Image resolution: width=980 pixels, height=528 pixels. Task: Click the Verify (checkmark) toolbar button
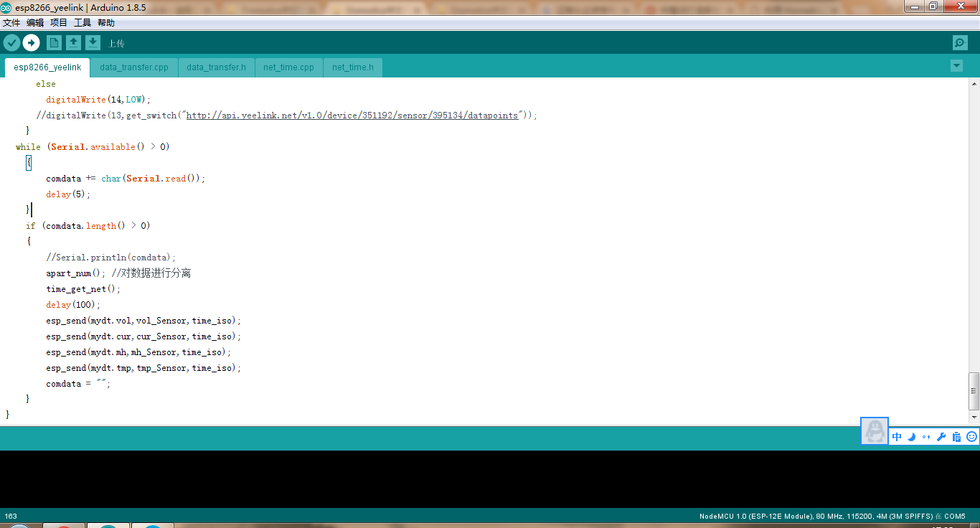click(x=11, y=43)
